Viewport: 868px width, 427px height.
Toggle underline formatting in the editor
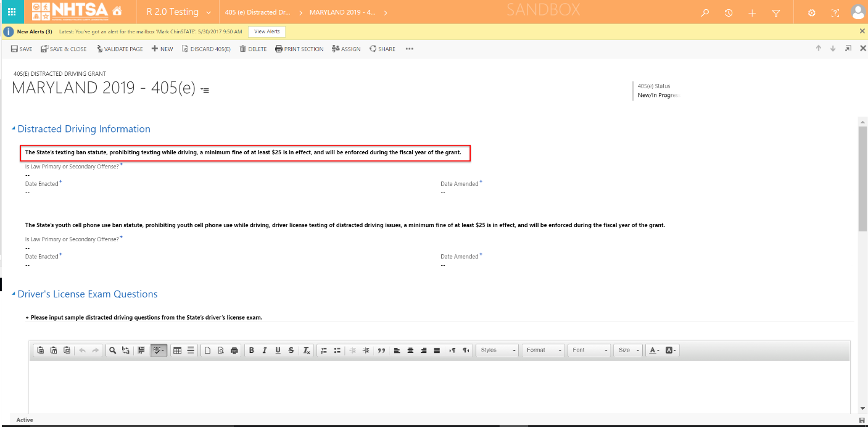(278, 350)
